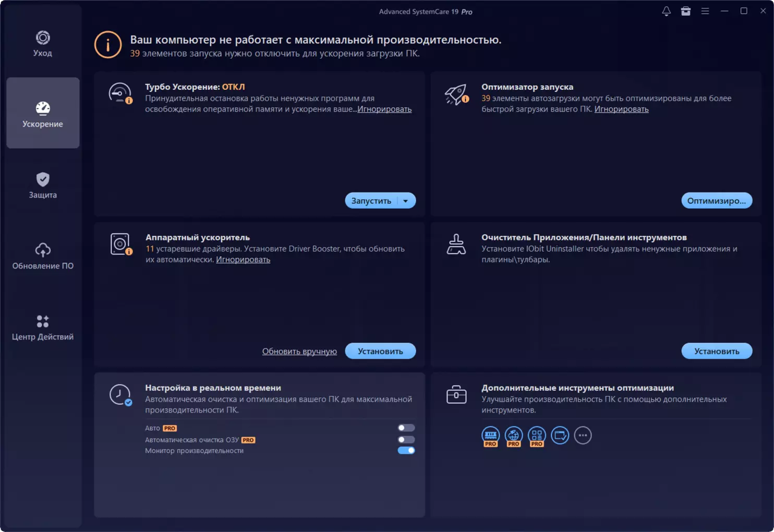
Task: Click the PRO badge beside Автоматическая очистка ОЗУ
Action: coord(248,440)
